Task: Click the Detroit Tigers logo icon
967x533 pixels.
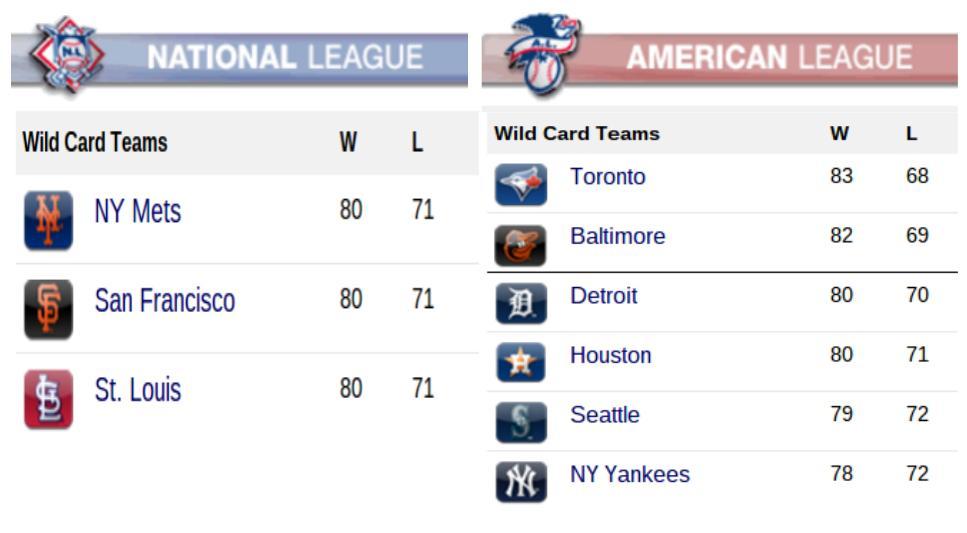Action: point(521,304)
